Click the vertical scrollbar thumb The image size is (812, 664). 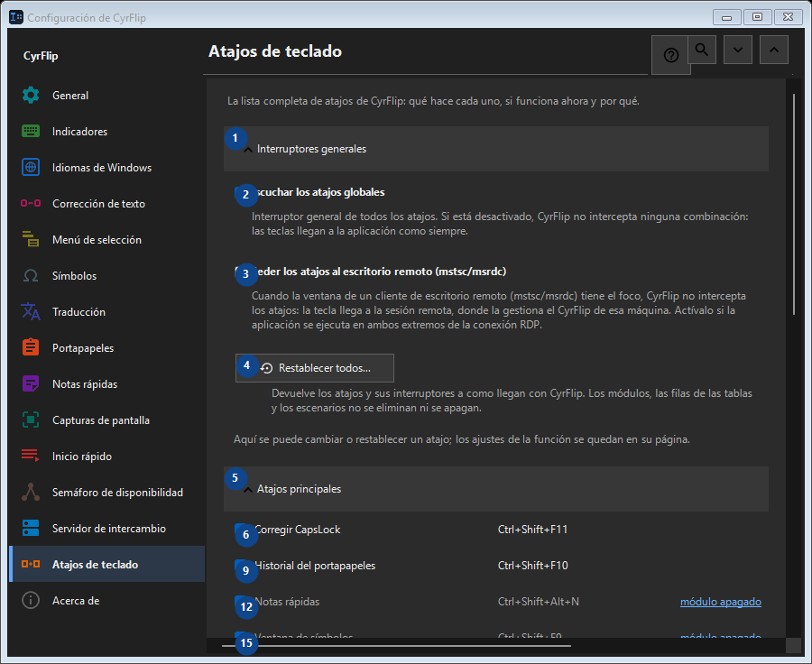pyautogui.click(x=794, y=204)
